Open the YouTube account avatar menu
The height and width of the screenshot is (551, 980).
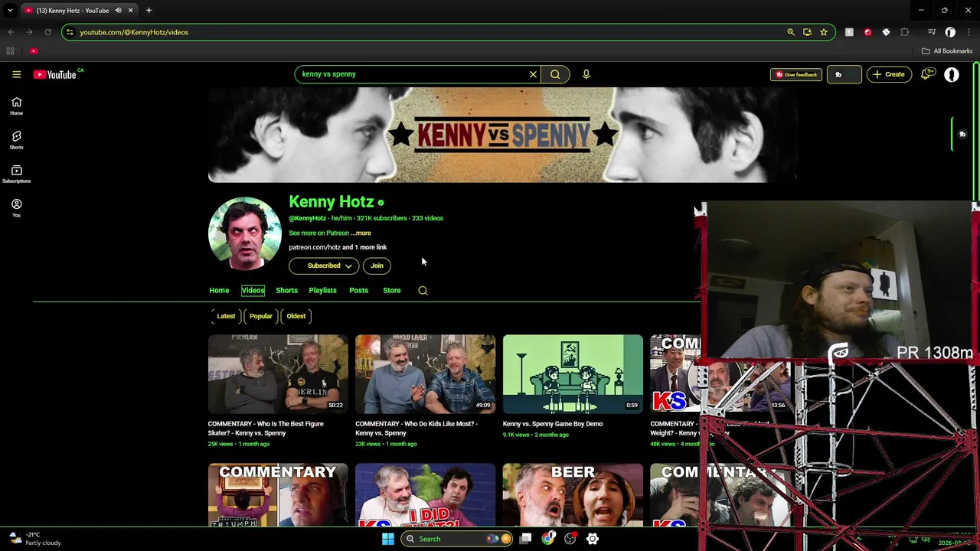tap(952, 74)
